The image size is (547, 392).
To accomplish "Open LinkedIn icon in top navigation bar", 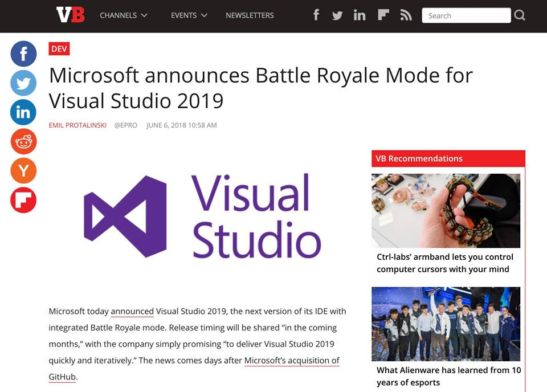I will [x=360, y=15].
